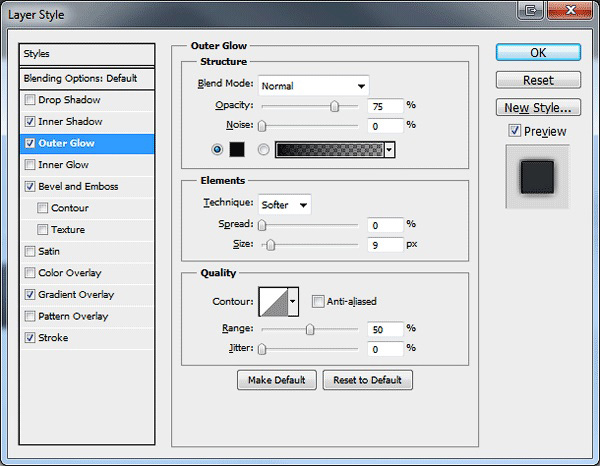This screenshot has width=600, height=466.
Task: Open the Contour picker dropdown arrow
Action: pos(293,301)
